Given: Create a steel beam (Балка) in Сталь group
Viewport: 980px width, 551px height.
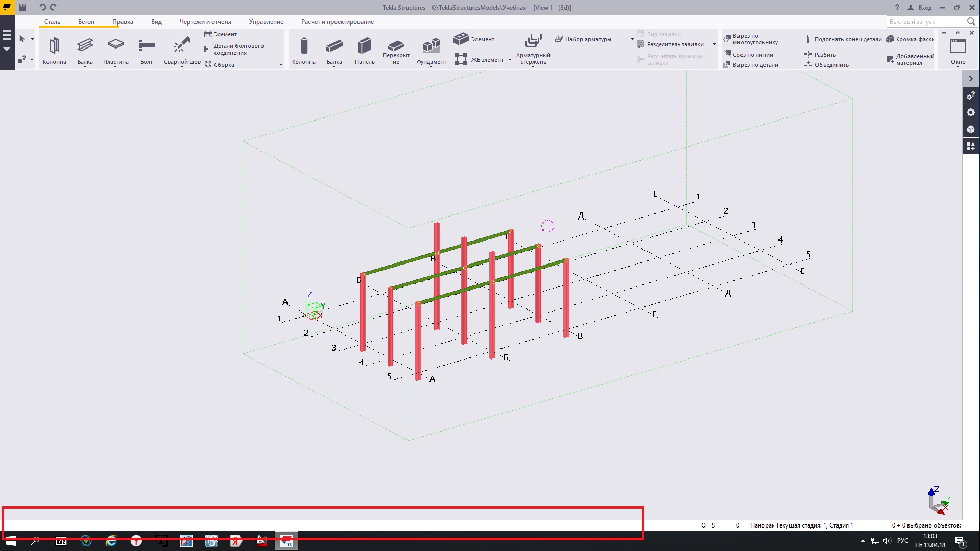Looking at the screenshot, I should [x=85, y=50].
